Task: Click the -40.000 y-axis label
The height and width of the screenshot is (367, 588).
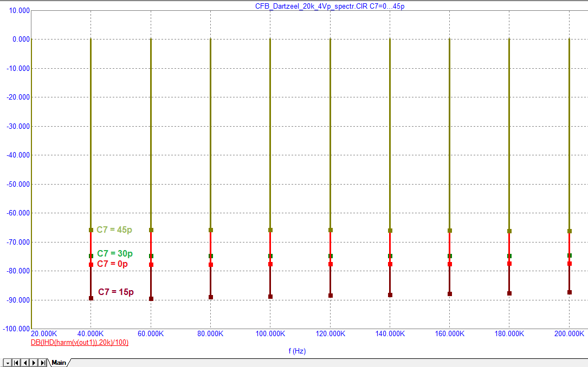Action: pos(18,155)
